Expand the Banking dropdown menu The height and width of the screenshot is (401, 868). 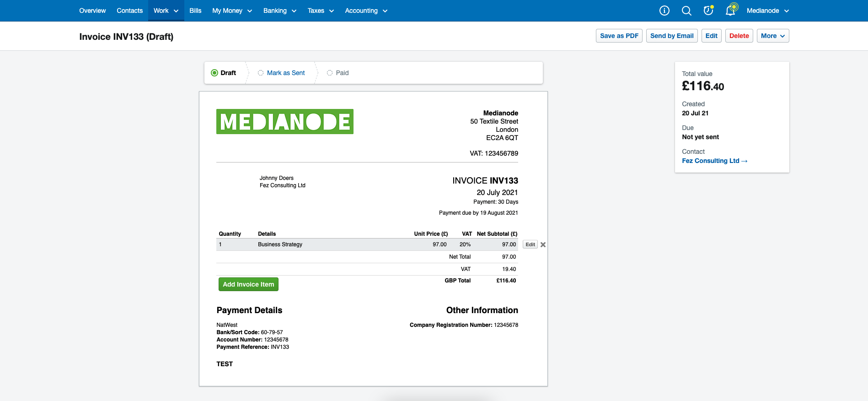point(280,11)
